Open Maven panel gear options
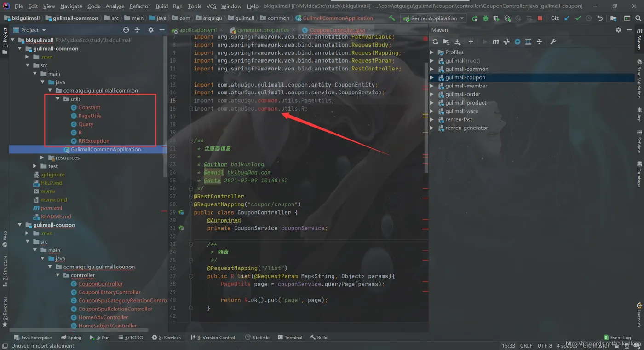This screenshot has width=644, height=350. coord(618,30)
